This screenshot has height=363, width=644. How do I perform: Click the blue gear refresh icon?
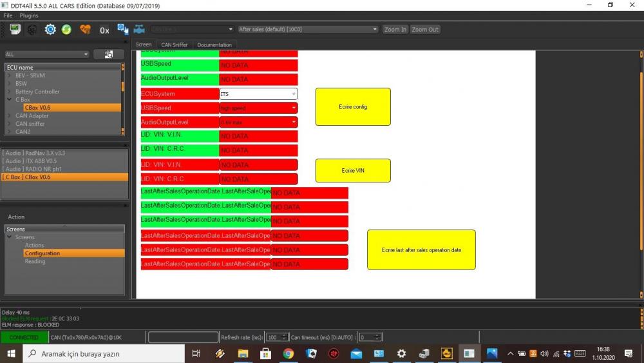pyautogui.click(x=50, y=30)
